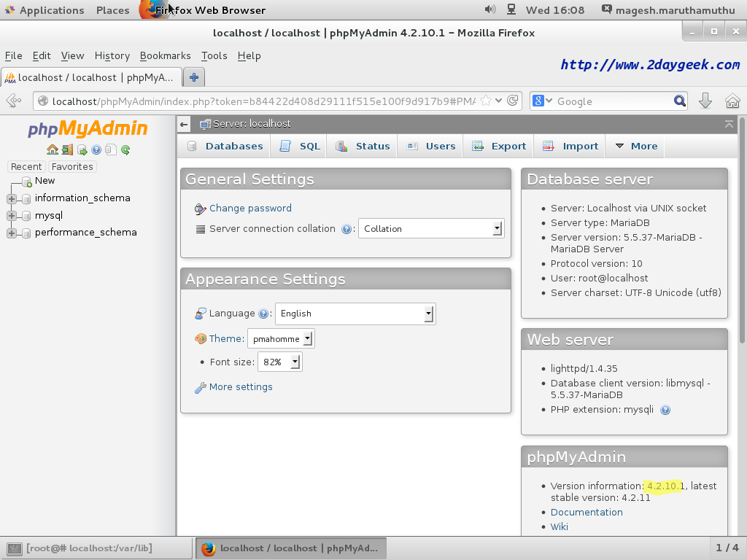Click the phpMyAdmin Home icon

tap(53, 150)
